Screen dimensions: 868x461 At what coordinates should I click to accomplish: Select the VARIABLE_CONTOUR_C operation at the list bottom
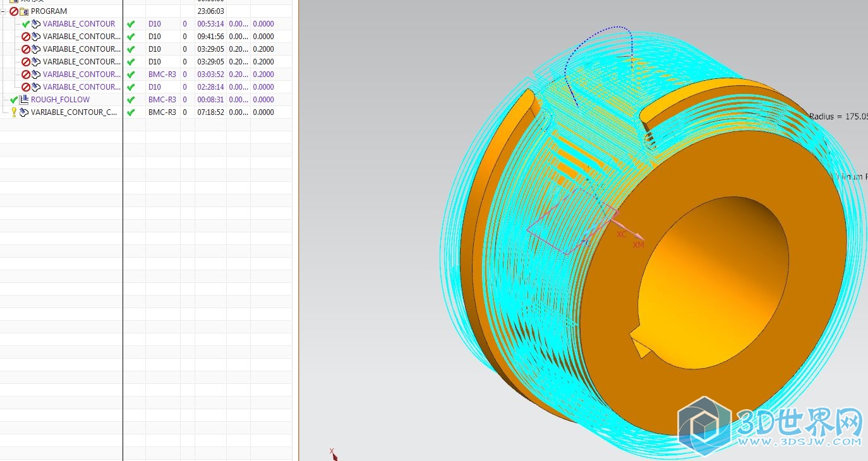point(74,112)
